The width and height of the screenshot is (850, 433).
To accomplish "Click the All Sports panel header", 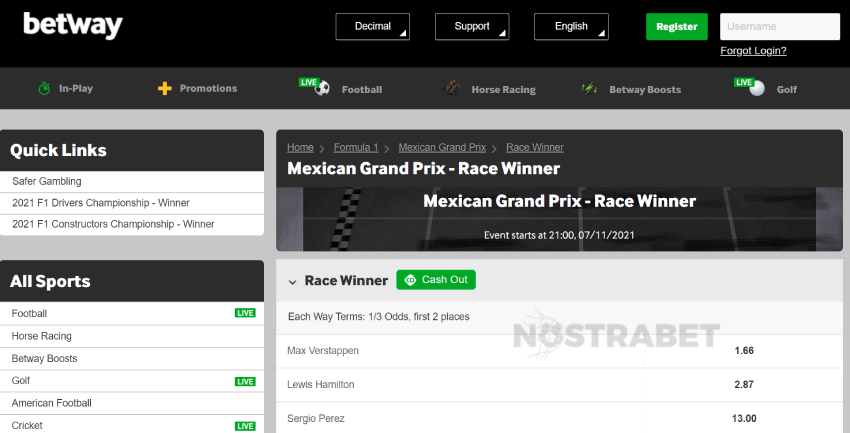I will [132, 281].
